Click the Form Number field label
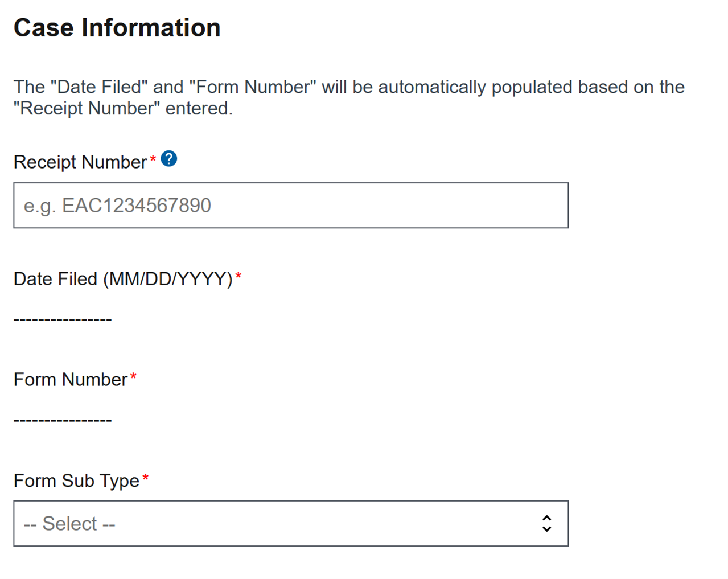The image size is (728, 579). pos(71,380)
